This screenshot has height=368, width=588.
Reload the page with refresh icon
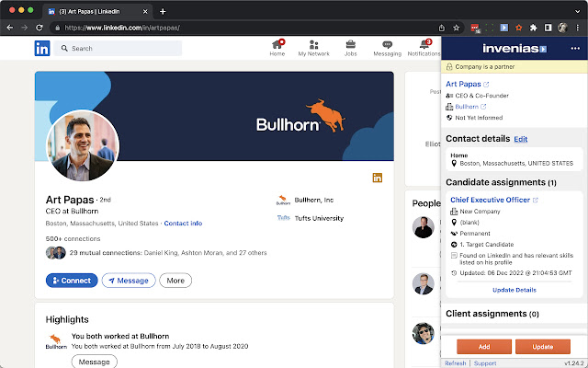pos(40,28)
